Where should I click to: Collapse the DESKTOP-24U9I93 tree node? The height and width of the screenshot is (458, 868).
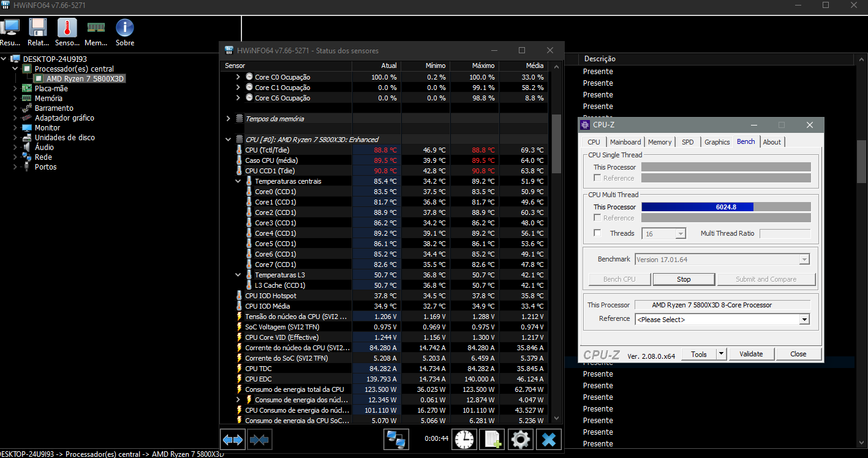click(x=5, y=59)
